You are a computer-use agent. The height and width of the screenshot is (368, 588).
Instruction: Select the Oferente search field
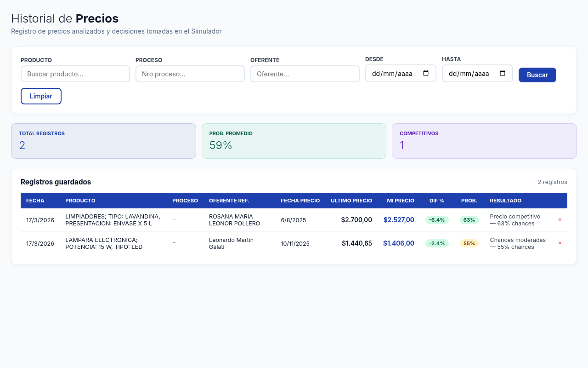click(x=305, y=74)
